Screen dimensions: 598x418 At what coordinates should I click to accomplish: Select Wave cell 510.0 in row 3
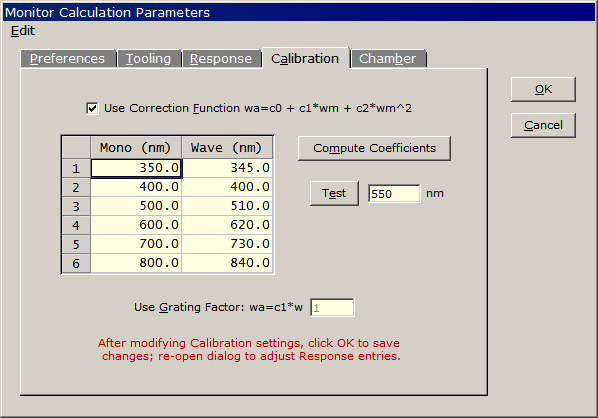tap(227, 206)
